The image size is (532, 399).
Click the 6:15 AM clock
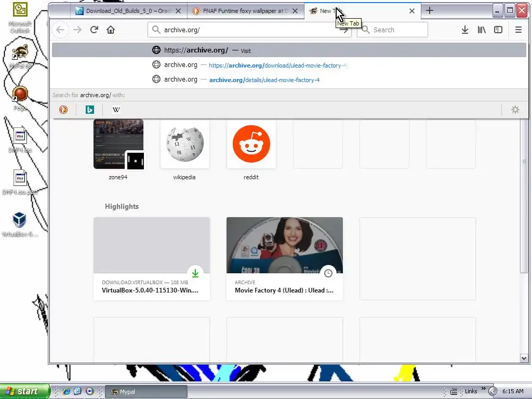pos(513,391)
